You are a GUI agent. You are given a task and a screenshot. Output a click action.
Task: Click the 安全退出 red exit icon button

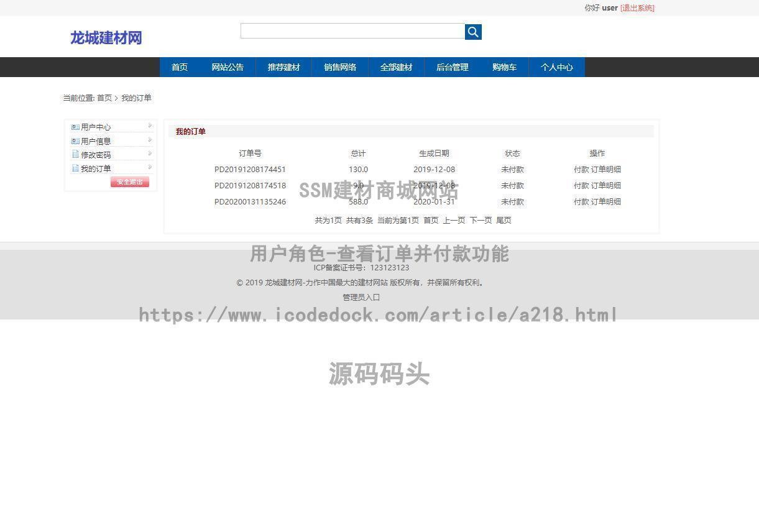[x=129, y=181]
